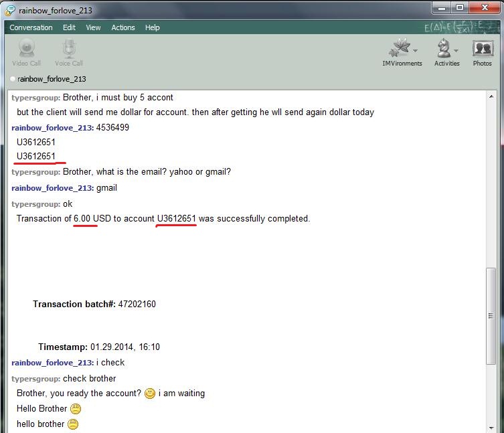Click the sad emoticon next to 'hello brother' lowercase
Viewport: 504px width, 433px height.
tap(73, 424)
